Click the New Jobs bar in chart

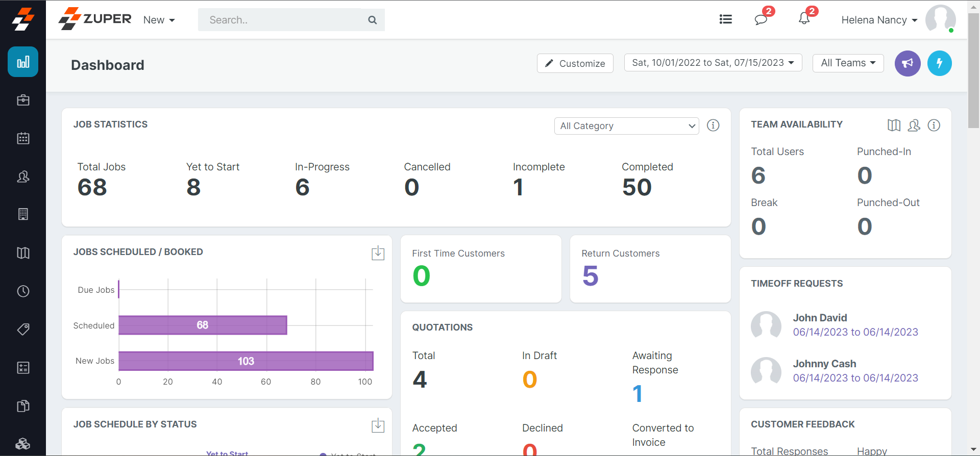pyautogui.click(x=246, y=361)
